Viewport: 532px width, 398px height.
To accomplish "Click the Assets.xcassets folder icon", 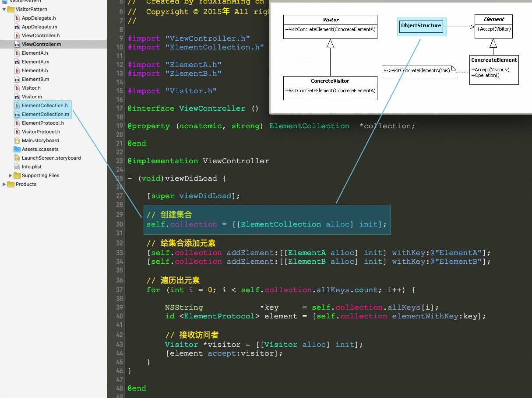I will coord(17,149).
